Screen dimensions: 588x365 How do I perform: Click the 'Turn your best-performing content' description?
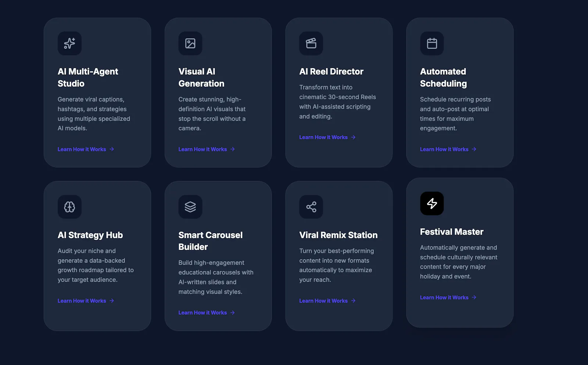coord(337,265)
